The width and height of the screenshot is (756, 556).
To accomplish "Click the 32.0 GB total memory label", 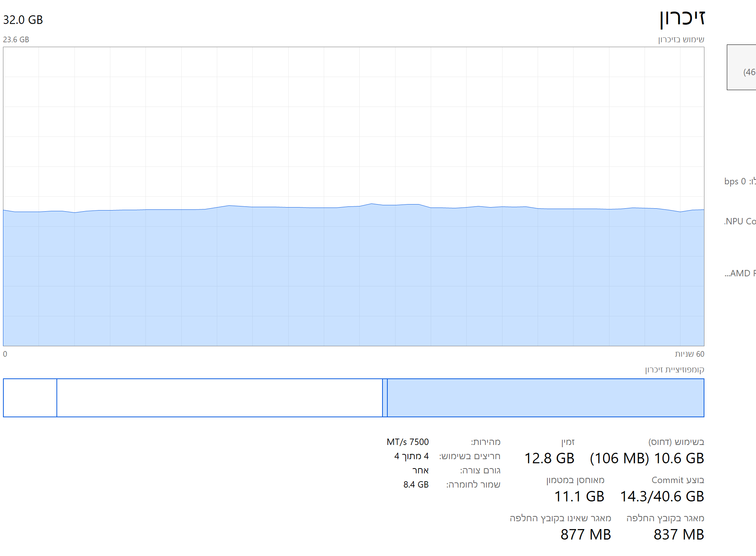I will tap(23, 20).
